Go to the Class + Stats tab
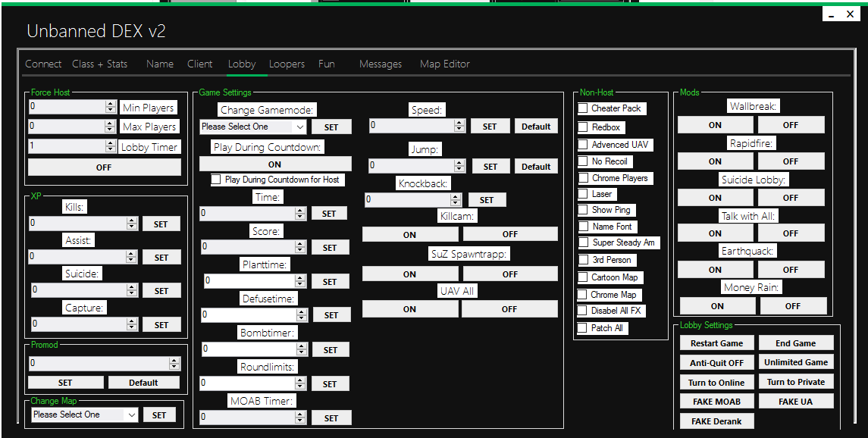868x438 pixels. [100, 64]
